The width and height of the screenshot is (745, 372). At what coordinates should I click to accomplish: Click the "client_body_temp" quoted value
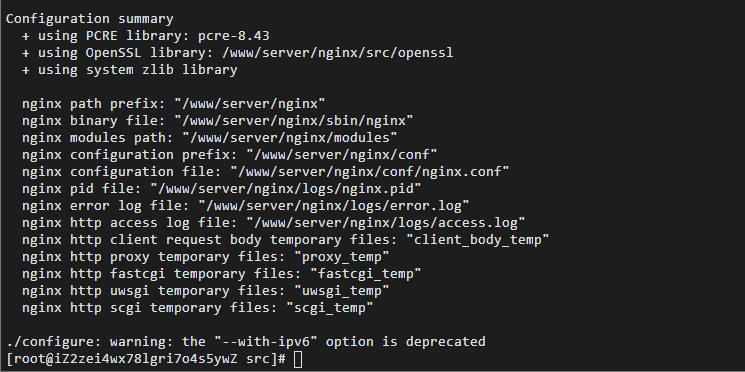[x=478, y=240]
